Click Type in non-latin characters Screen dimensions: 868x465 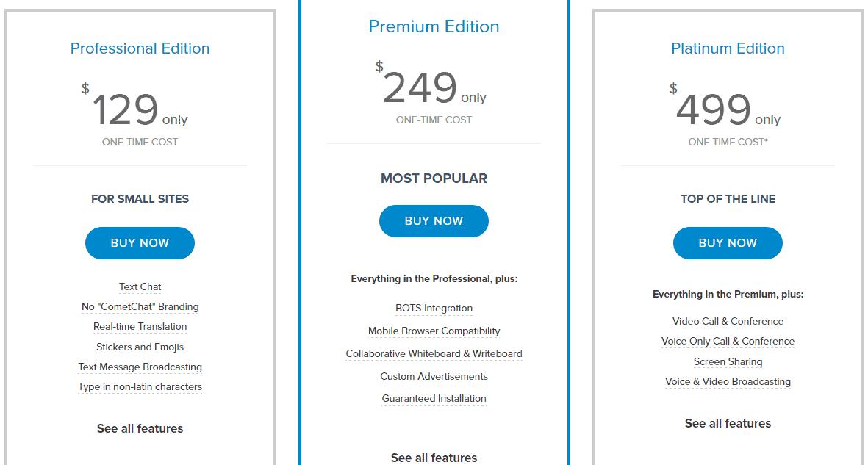coord(140,387)
